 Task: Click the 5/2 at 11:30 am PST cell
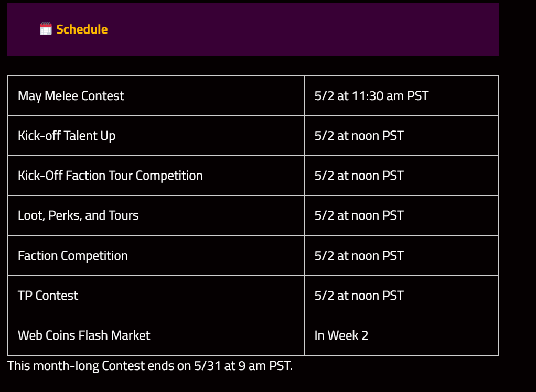click(x=401, y=96)
